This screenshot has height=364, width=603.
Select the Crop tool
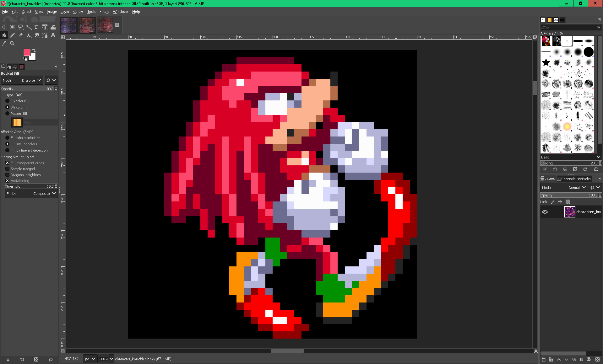[x=37, y=27]
